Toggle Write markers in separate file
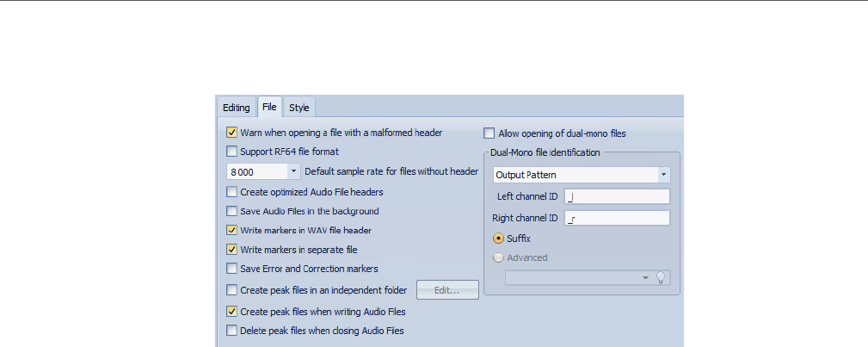 click(231, 250)
